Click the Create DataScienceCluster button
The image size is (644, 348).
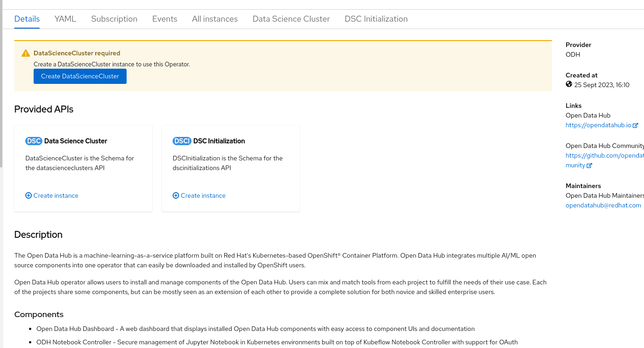80,77
